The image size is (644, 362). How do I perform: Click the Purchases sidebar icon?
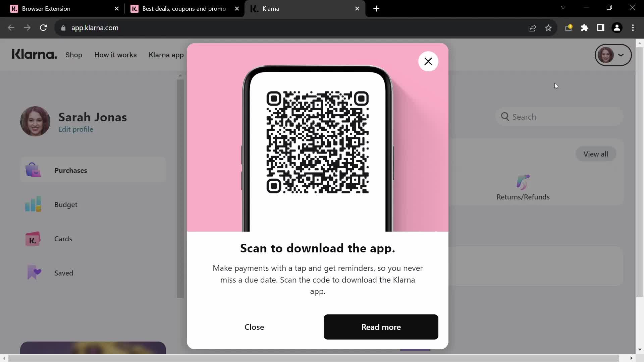coord(33,170)
